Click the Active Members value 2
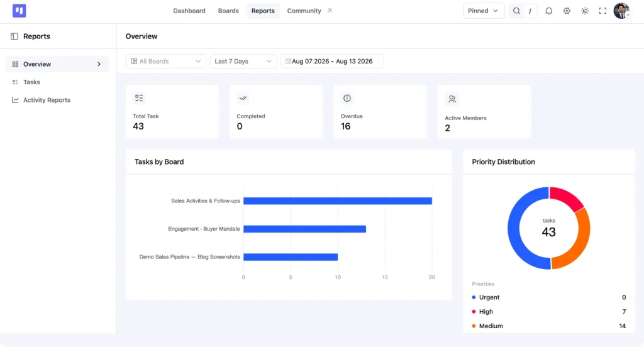The image size is (644, 347). (x=448, y=128)
